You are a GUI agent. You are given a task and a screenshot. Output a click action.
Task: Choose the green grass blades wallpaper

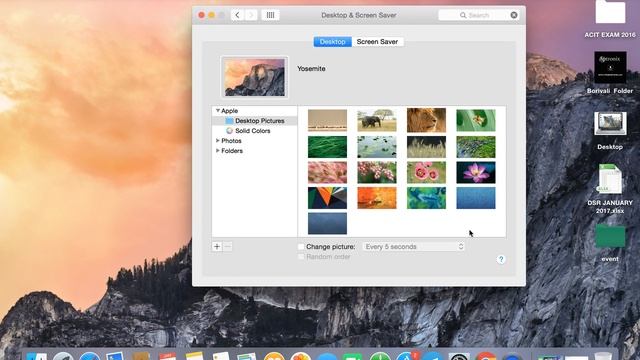point(327,147)
